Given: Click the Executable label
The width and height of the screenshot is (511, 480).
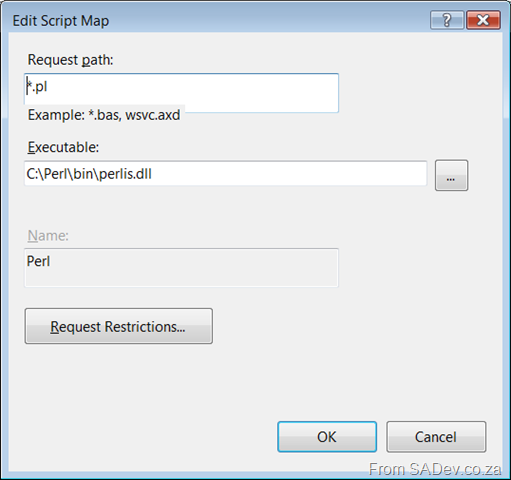Looking at the screenshot, I should [63, 147].
